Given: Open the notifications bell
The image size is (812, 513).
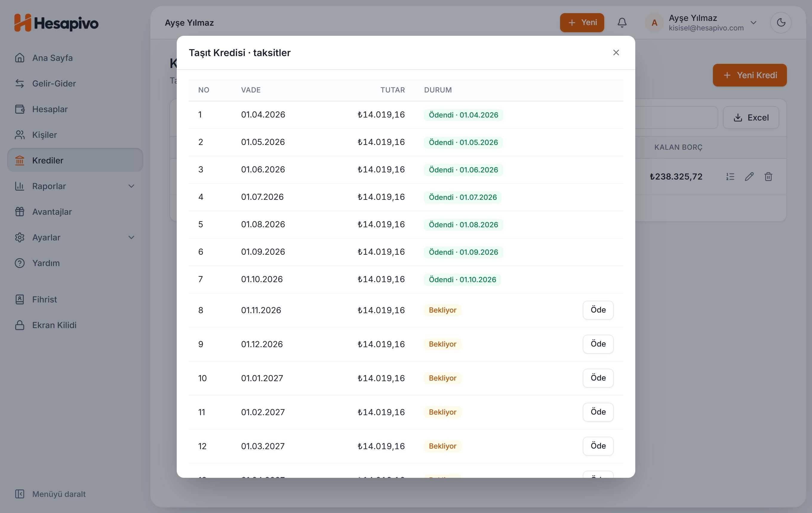Looking at the screenshot, I should pos(622,23).
